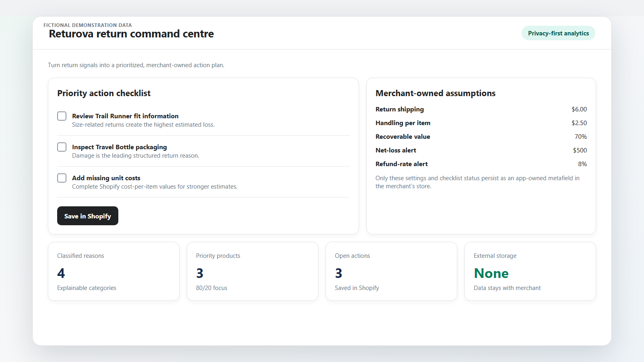Click the Add missing unit costs title
The height and width of the screenshot is (362, 644).
[106, 178]
